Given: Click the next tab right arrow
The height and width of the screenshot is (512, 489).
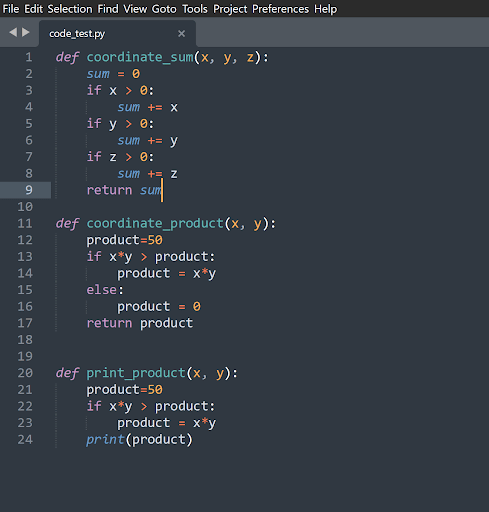Looking at the screenshot, I should point(26,32).
